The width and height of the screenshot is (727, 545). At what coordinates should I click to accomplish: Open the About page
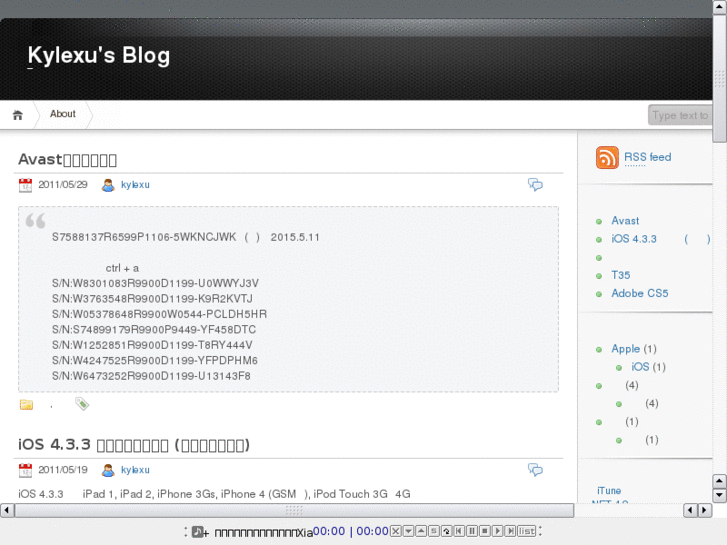tap(63, 114)
